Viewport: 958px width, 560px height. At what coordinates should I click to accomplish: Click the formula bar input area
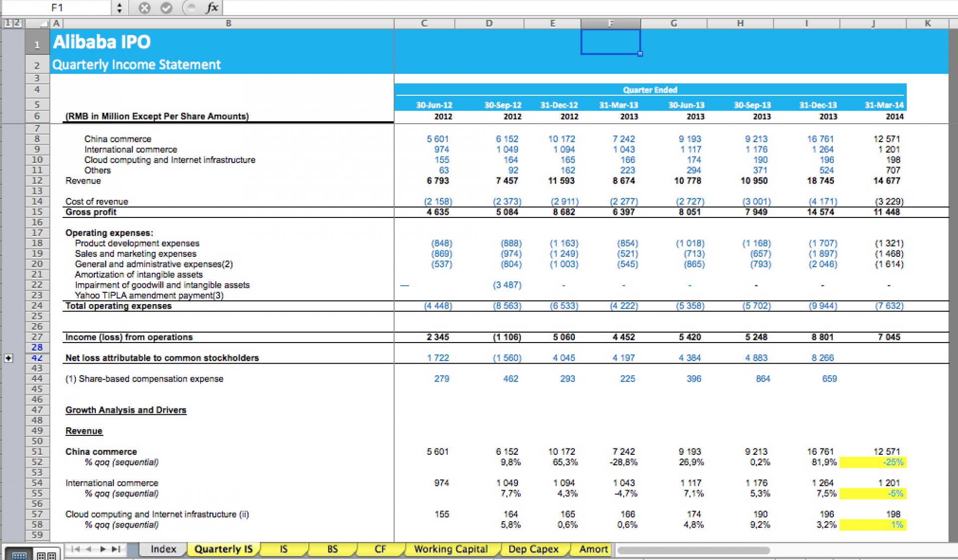tap(589, 7)
